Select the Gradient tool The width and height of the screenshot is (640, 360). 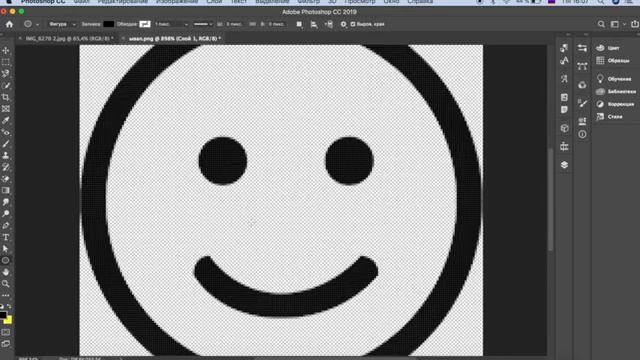point(6,191)
